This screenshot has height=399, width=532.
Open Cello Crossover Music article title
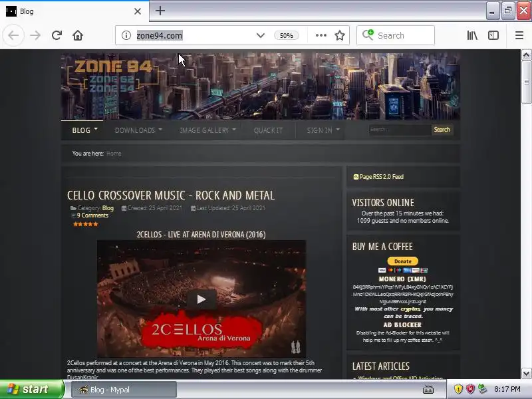tap(171, 196)
